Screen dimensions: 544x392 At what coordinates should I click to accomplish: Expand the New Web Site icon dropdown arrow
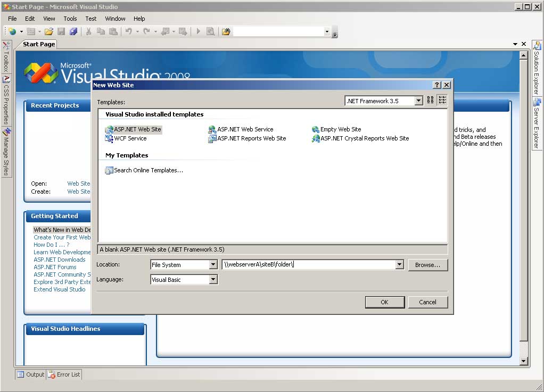(x=21, y=31)
